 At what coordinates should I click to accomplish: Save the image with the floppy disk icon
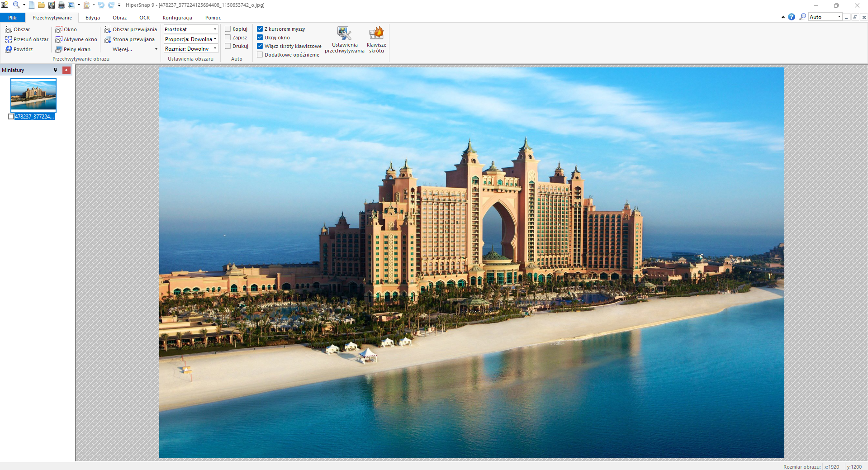52,5
